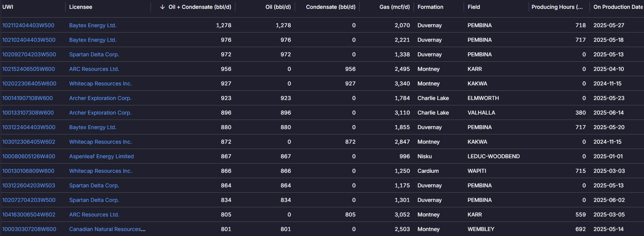This screenshot has width=644, height=236.
Task: Click producing hours value 718
Action: pos(581,25)
